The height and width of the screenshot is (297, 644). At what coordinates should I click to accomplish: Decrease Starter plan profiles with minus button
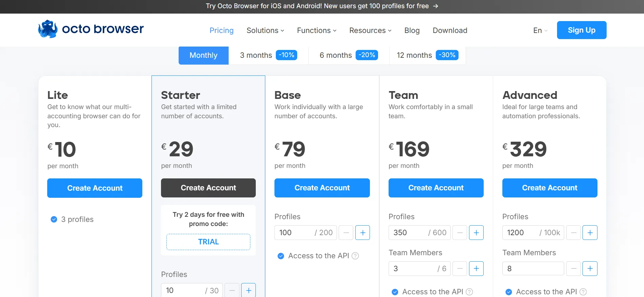point(232,290)
